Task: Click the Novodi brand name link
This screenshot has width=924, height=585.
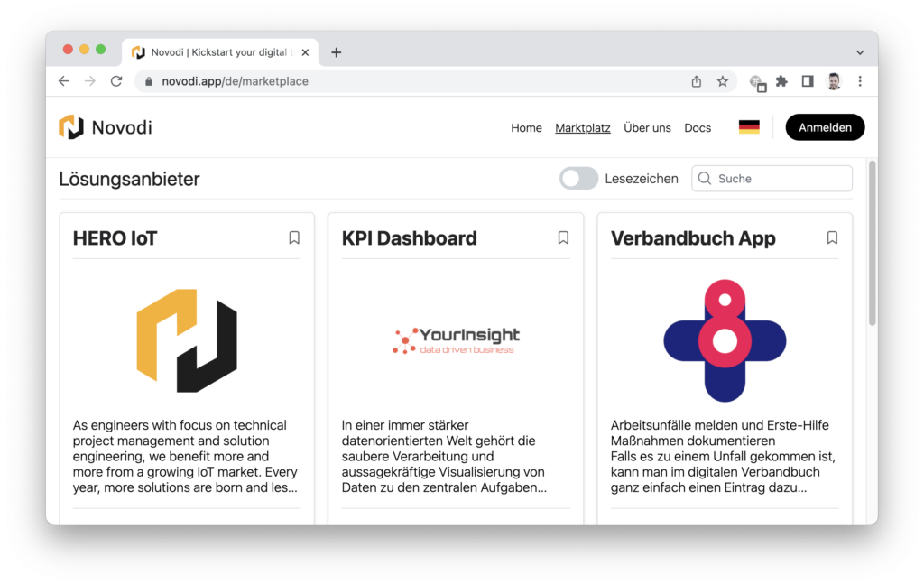Action: [122, 127]
